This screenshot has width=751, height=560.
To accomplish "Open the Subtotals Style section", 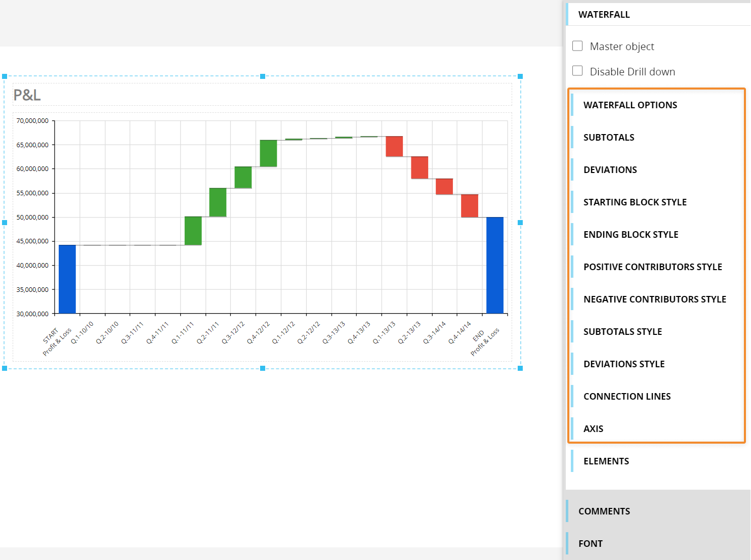I will (622, 332).
